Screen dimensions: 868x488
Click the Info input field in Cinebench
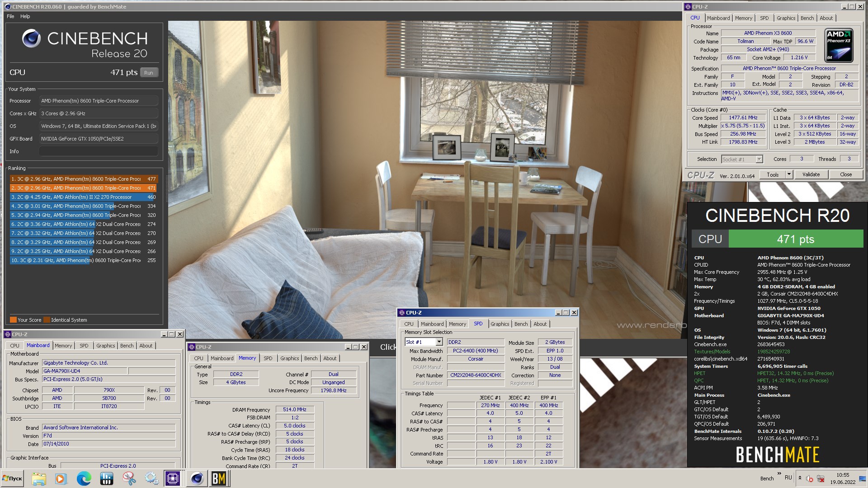pos(99,151)
